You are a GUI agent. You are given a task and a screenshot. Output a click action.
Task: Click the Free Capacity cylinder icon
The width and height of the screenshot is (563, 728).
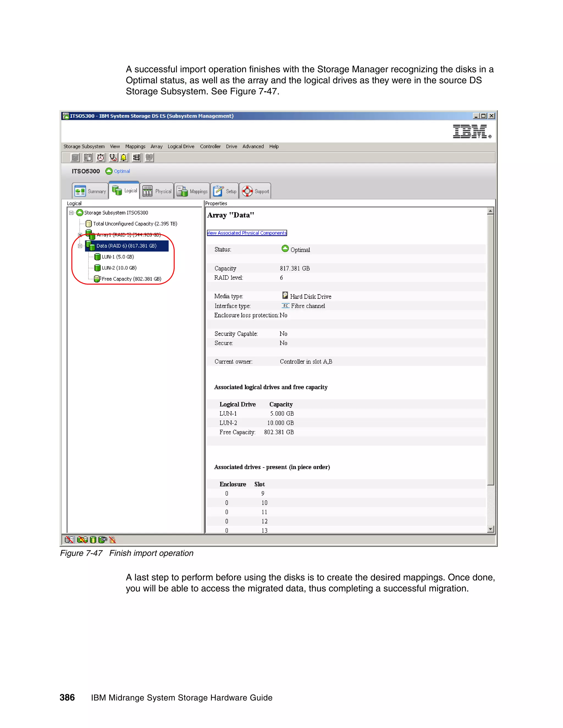click(97, 279)
